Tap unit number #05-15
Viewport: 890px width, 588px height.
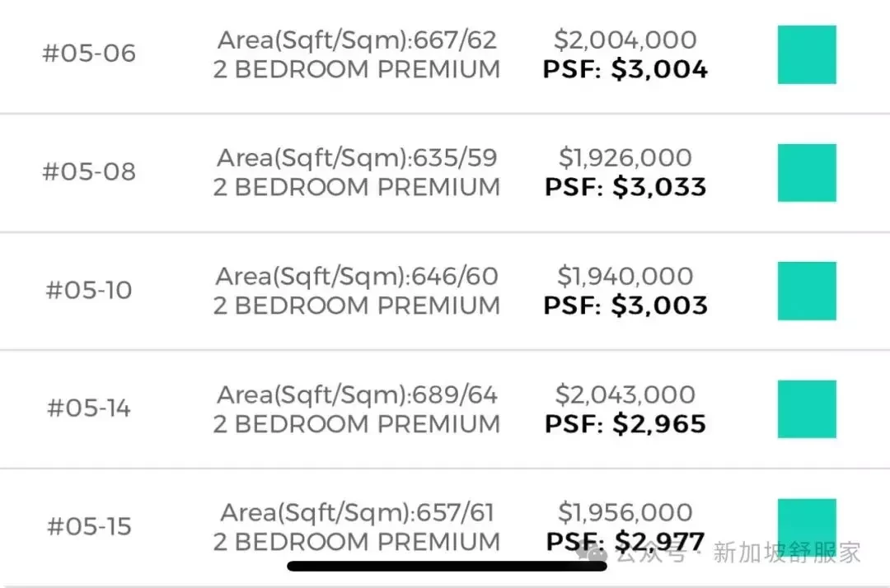coord(89,527)
